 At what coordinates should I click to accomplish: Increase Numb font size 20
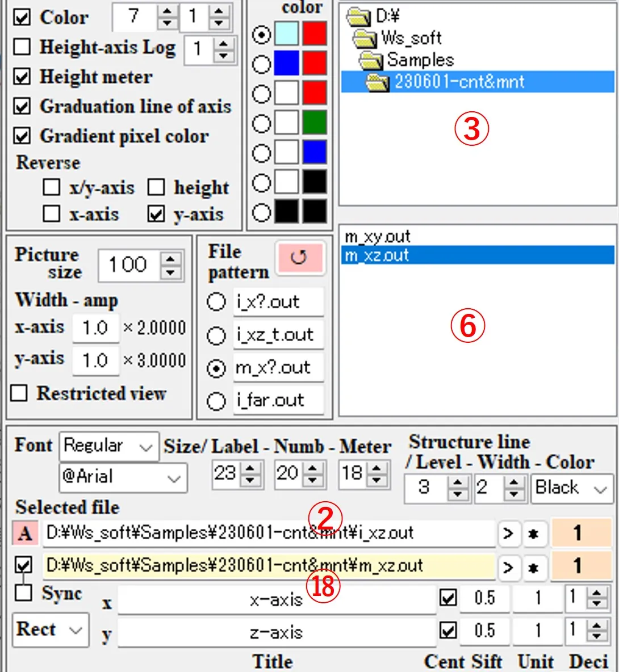click(x=312, y=468)
